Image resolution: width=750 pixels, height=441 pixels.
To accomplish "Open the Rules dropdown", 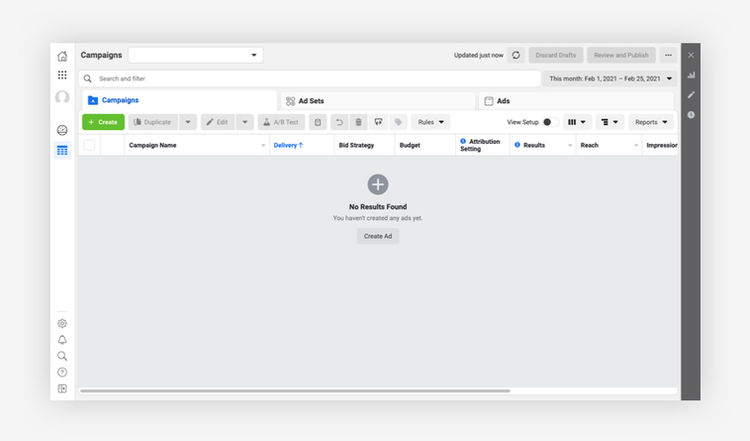I will 430,122.
